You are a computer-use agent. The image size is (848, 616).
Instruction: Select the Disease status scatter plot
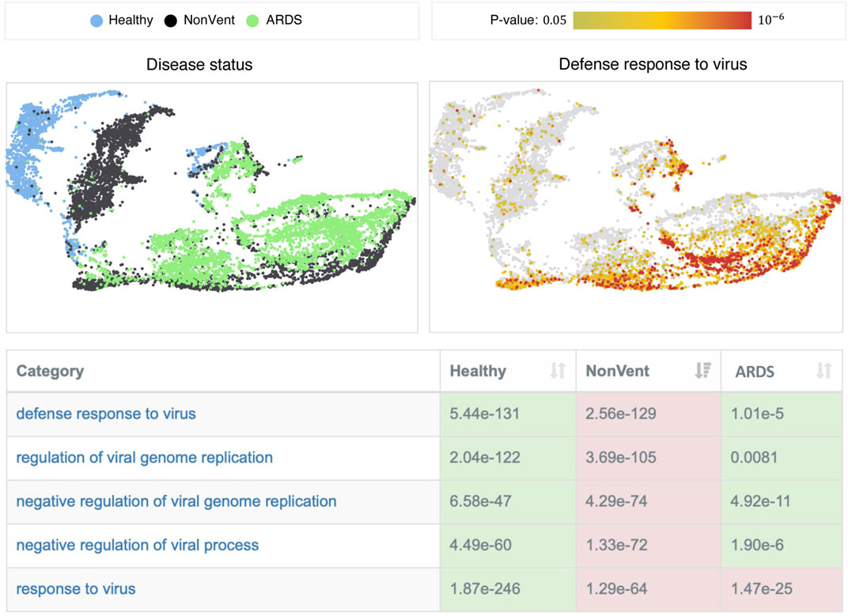212,208
